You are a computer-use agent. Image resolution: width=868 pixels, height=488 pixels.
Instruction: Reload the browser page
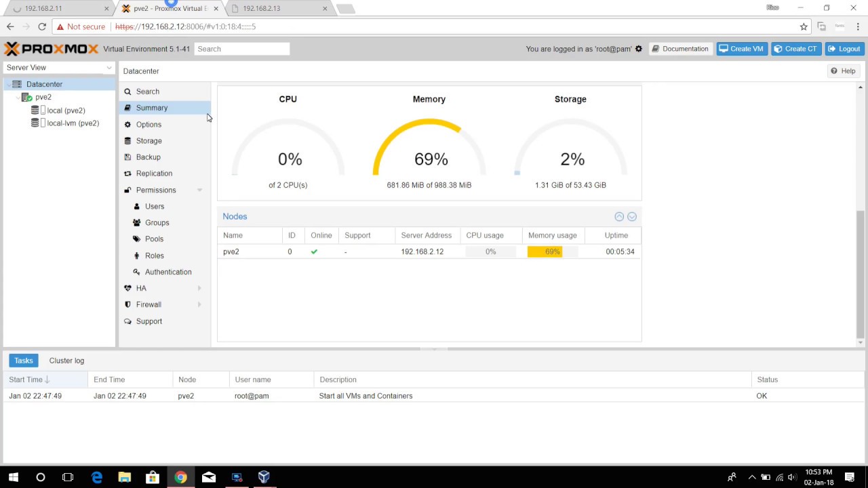click(42, 26)
